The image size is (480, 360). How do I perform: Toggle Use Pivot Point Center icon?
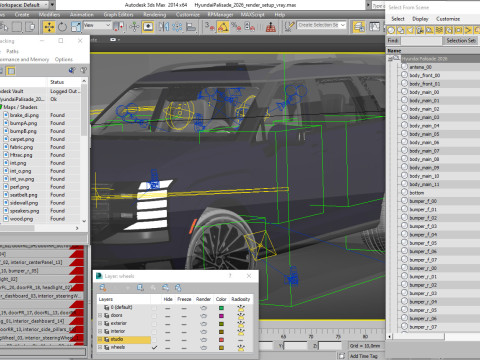point(119,27)
